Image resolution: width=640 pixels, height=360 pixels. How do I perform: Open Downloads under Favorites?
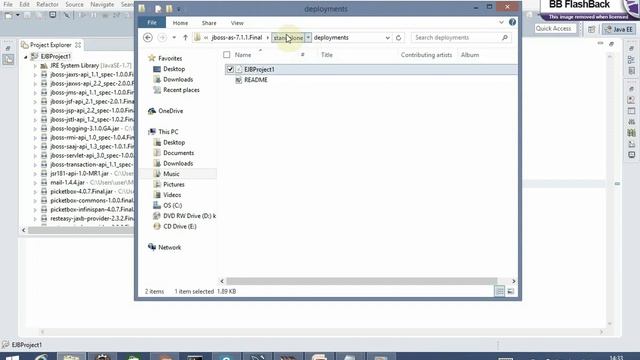pyautogui.click(x=178, y=80)
